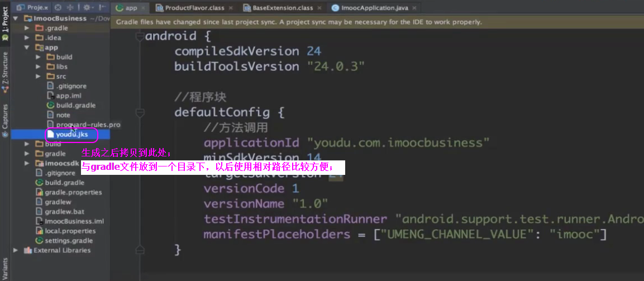Click the closing-brace fold marker in gutter

click(140, 249)
